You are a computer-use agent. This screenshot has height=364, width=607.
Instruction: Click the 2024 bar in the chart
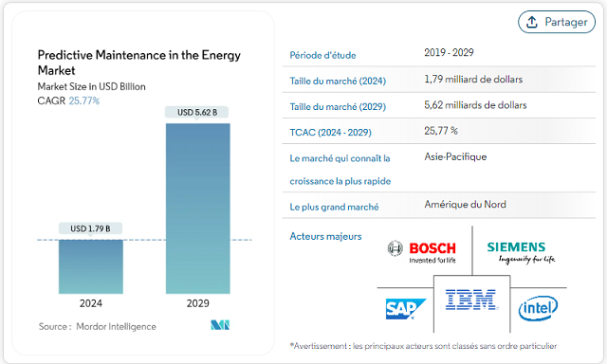click(x=91, y=266)
